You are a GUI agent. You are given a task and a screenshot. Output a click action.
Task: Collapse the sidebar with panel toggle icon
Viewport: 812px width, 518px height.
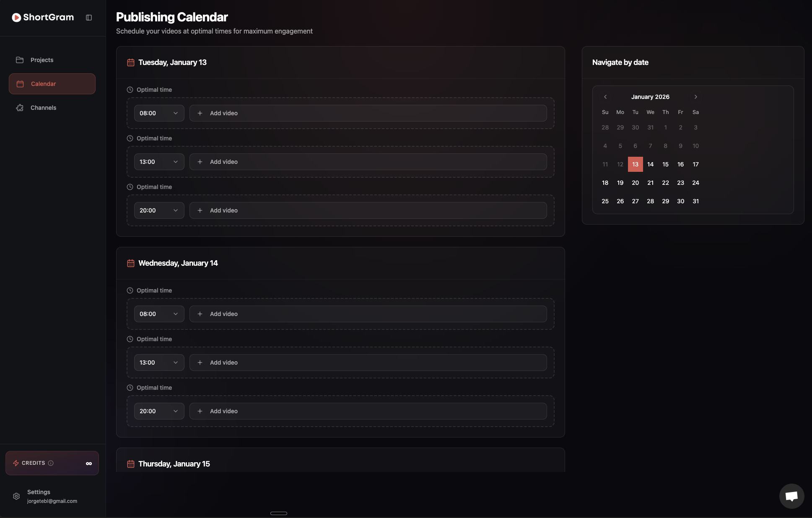89,18
